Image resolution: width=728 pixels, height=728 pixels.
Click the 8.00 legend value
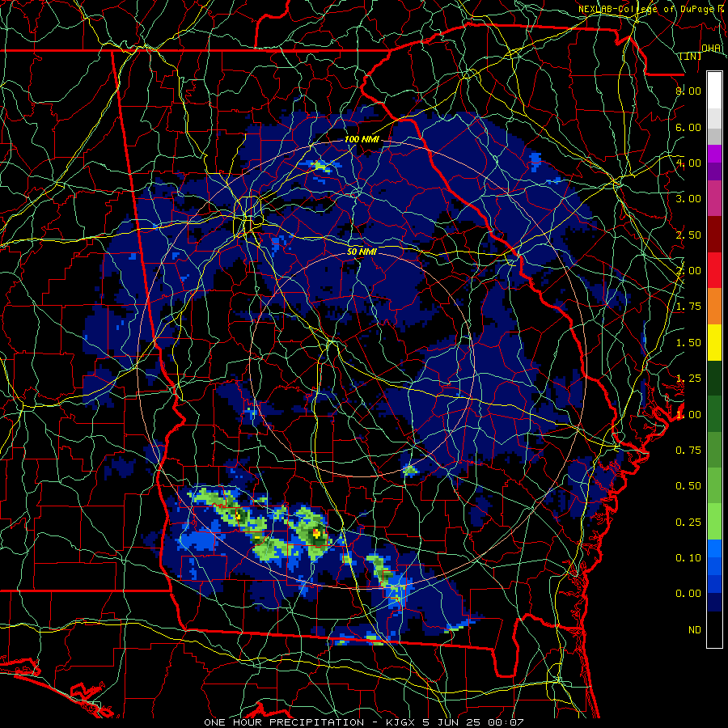[x=688, y=91]
